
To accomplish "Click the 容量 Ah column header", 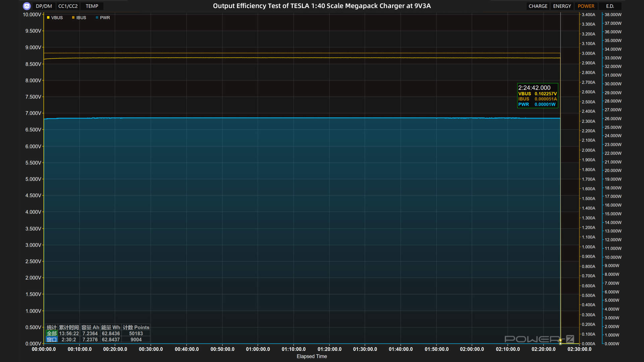I will tap(90, 327).
